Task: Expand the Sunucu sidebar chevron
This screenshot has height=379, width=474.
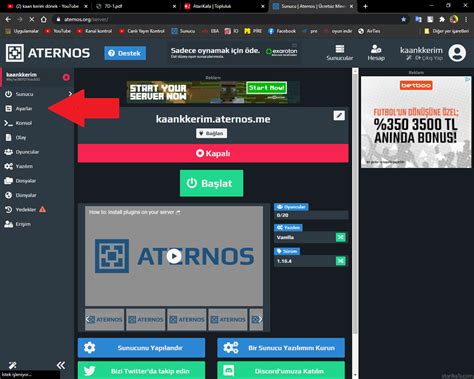Action: (x=70, y=94)
